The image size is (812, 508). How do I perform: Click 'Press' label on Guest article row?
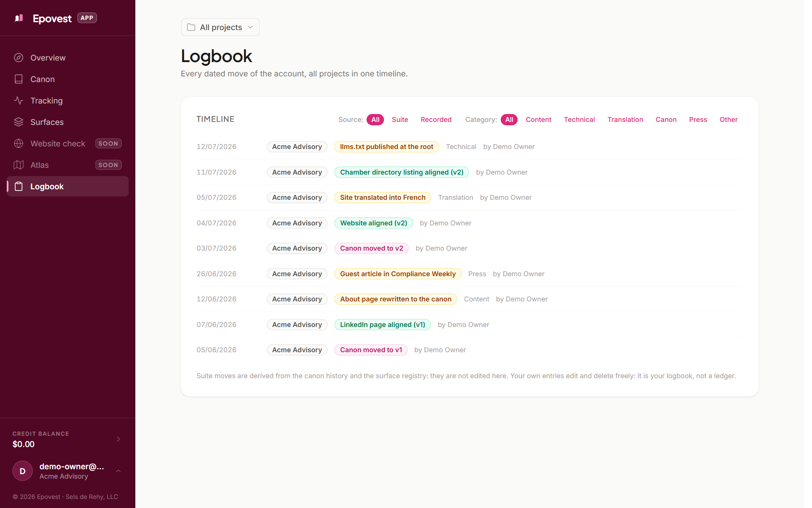(477, 274)
